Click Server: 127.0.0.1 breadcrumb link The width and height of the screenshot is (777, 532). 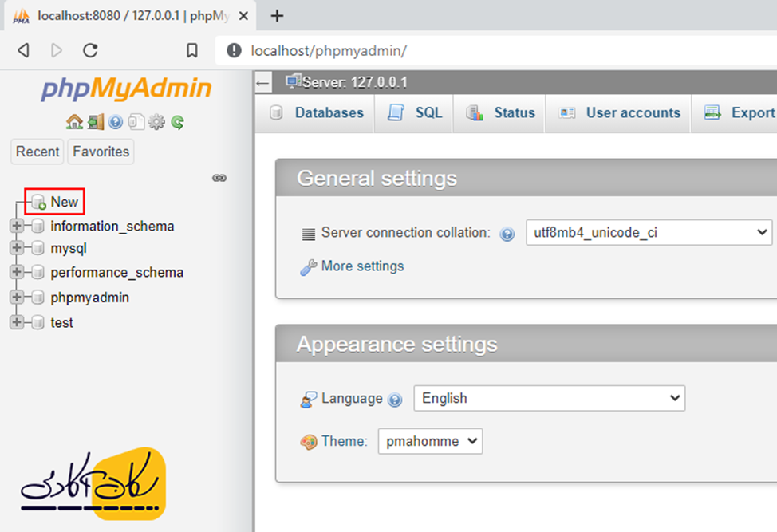pyautogui.click(x=354, y=82)
